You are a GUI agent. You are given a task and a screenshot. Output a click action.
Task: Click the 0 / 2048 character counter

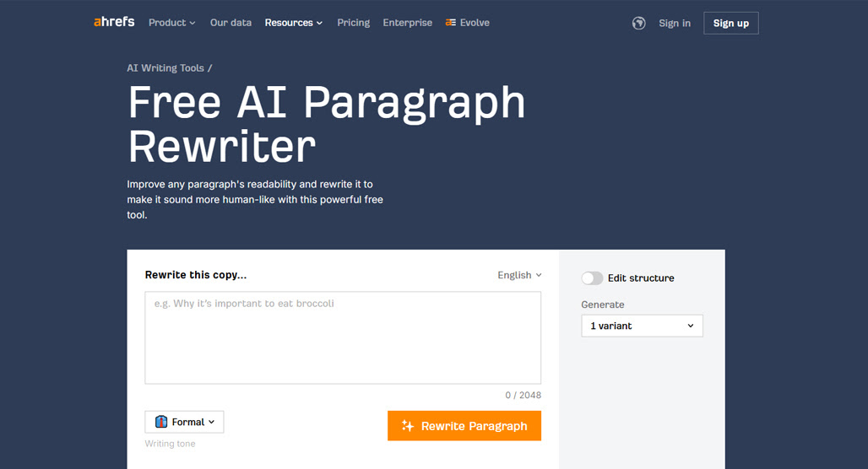coord(524,396)
